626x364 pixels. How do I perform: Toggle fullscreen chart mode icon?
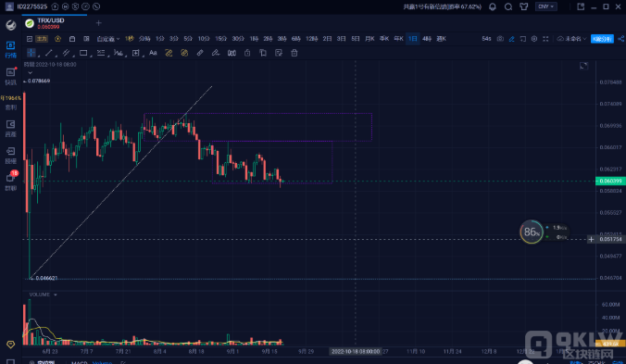click(x=545, y=39)
